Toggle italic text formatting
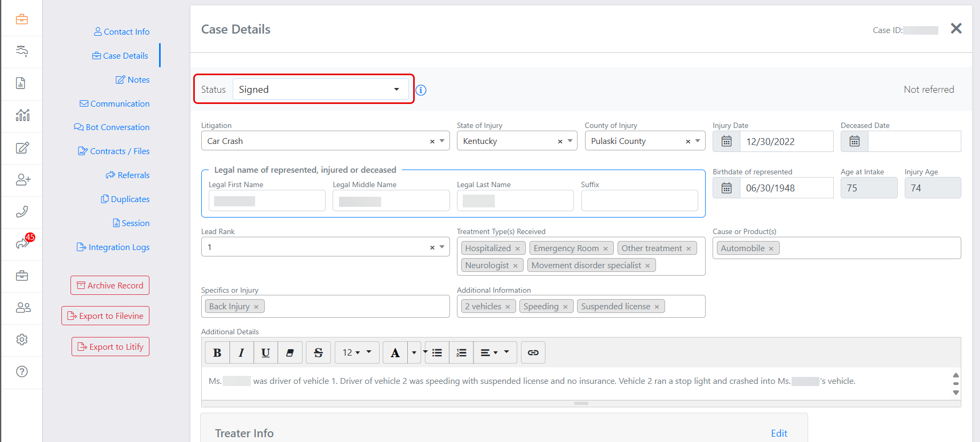The image size is (980, 442). click(241, 352)
